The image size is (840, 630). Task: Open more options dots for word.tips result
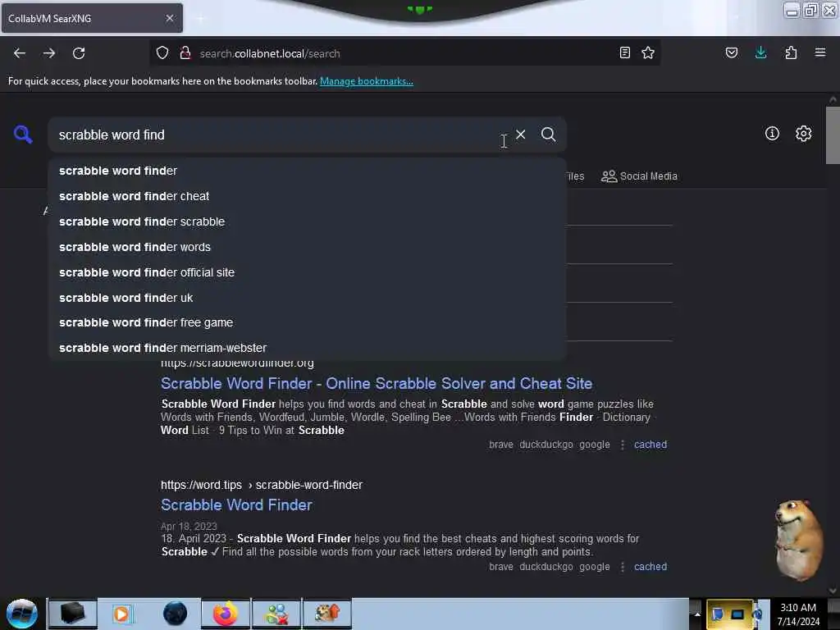623,567
